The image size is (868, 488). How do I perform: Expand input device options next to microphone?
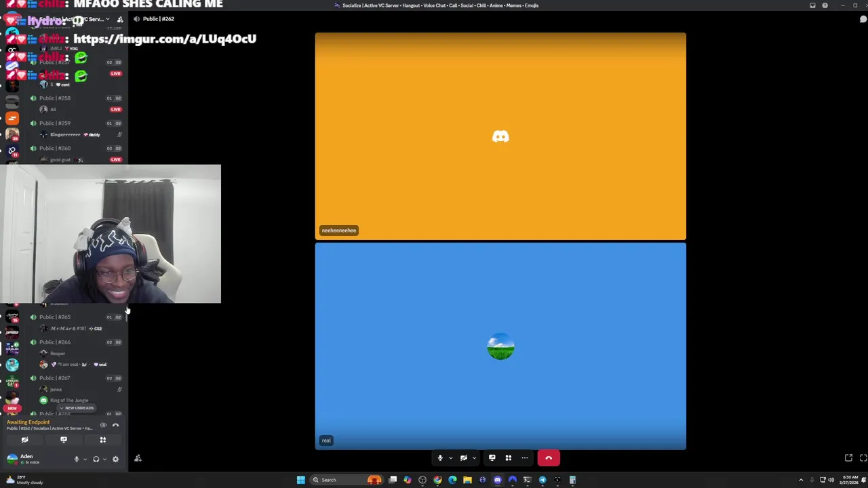pos(85,460)
